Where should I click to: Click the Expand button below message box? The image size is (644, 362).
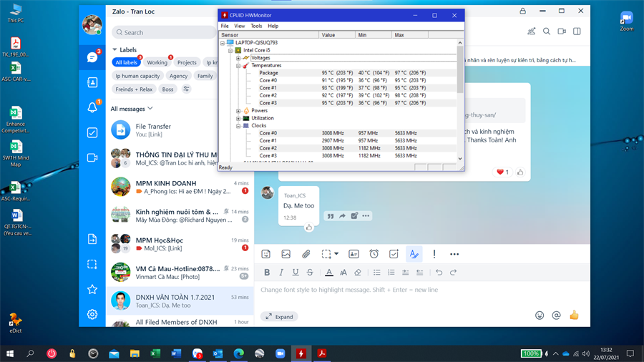click(x=279, y=316)
